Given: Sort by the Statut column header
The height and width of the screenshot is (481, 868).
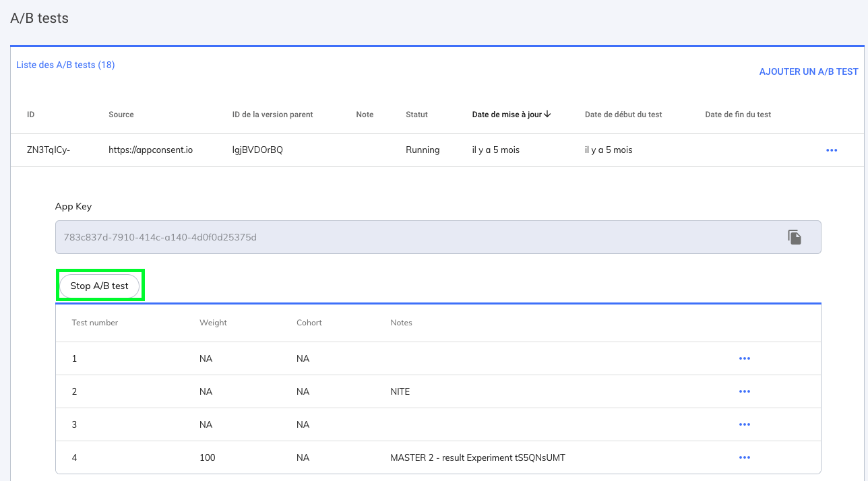Looking at the screenshot, I should [x=416, y=115].
